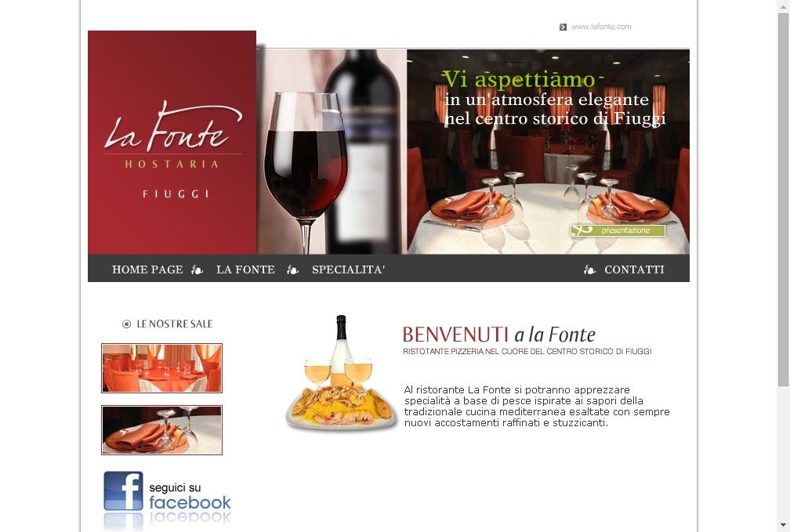Image resolution: width=790 pixels, height=532 pixels.
Task: Click the swirl icon on presentazione button
Action: point(582,230)
